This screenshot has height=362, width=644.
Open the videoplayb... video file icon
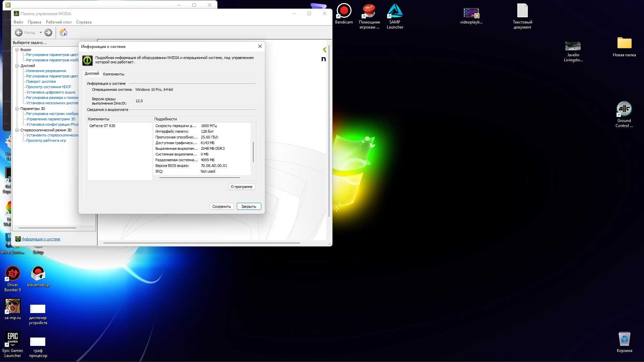(471, 16)
